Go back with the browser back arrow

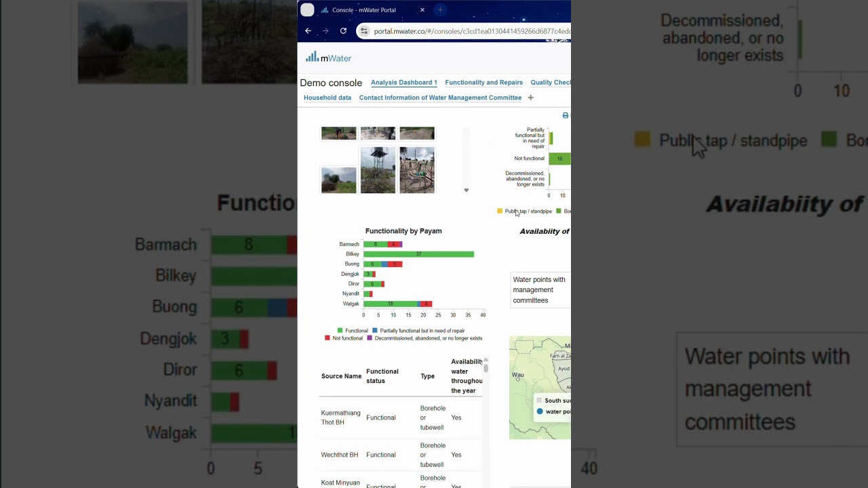(308, 30)
